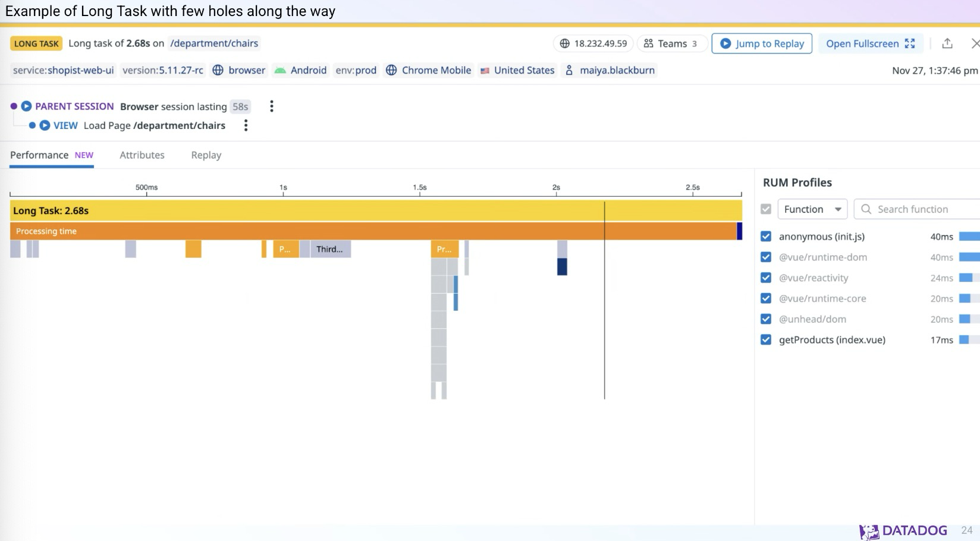Screen dimensions: 980x541
Task: Click the globe icon beside IP address
Action: point(564,43)
